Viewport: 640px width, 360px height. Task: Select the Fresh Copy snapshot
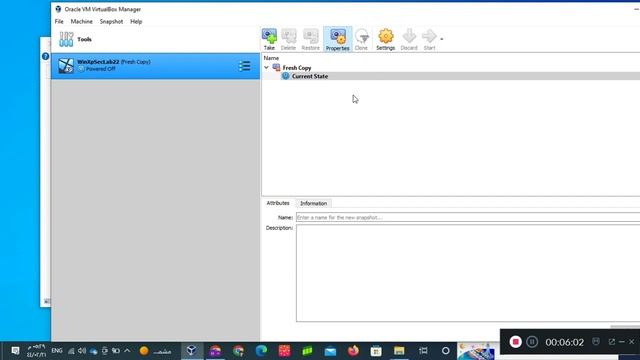point(297,68)
